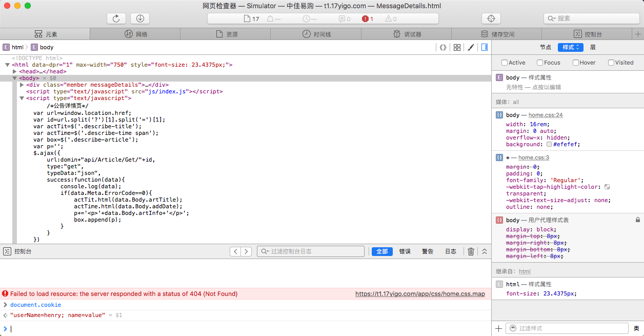Open the home.css:24 source link
The height and width of the screenshot is (336, 644).
546,115
